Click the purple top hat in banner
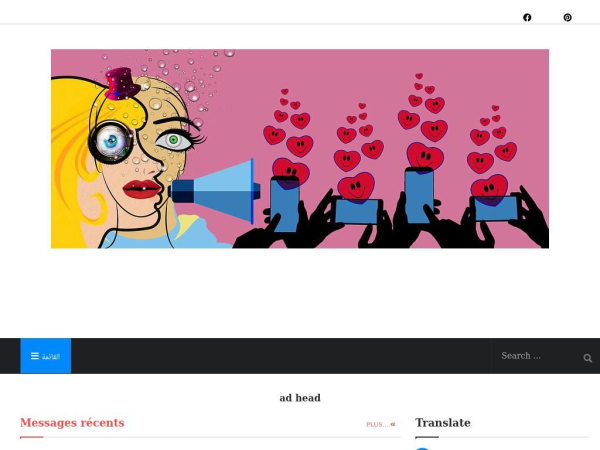Screen dimensions: 600x450 [x=122, y=83]
